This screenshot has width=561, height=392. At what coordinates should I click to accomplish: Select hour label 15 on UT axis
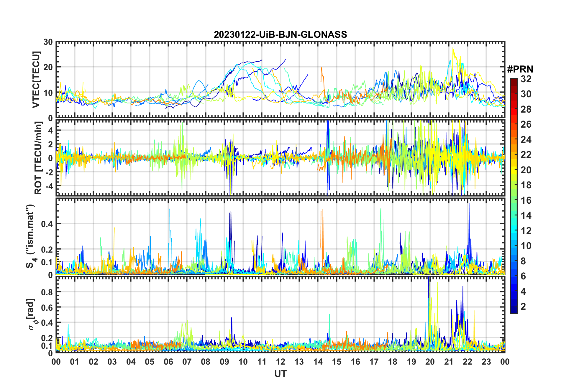337,362
